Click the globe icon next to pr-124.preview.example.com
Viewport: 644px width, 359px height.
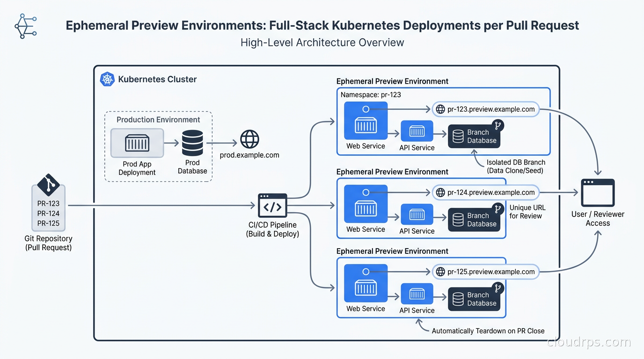pyautogui.click(x=440, y=192)
